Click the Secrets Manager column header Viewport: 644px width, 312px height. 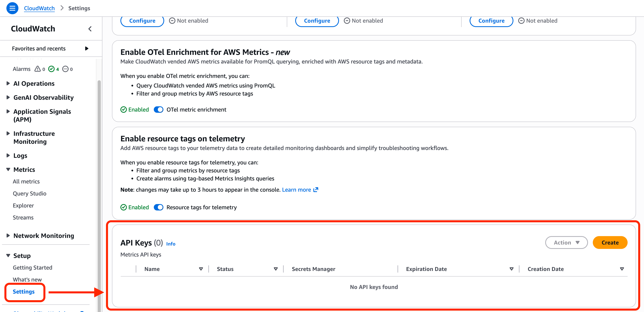(x=314, y=269)
